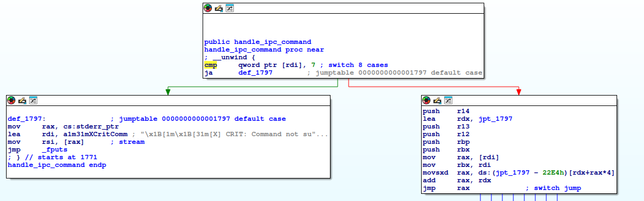This screenshot has width=644, height=201.
Task: Click the '; } // starts at 1771' comment
Action: tap(52, 158)
